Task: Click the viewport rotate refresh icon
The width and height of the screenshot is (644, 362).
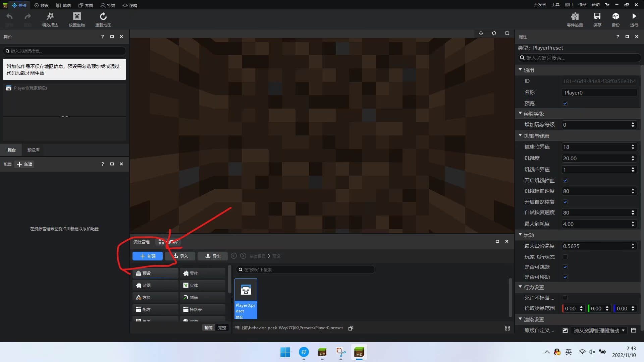Action: click(x=494, y=33)
